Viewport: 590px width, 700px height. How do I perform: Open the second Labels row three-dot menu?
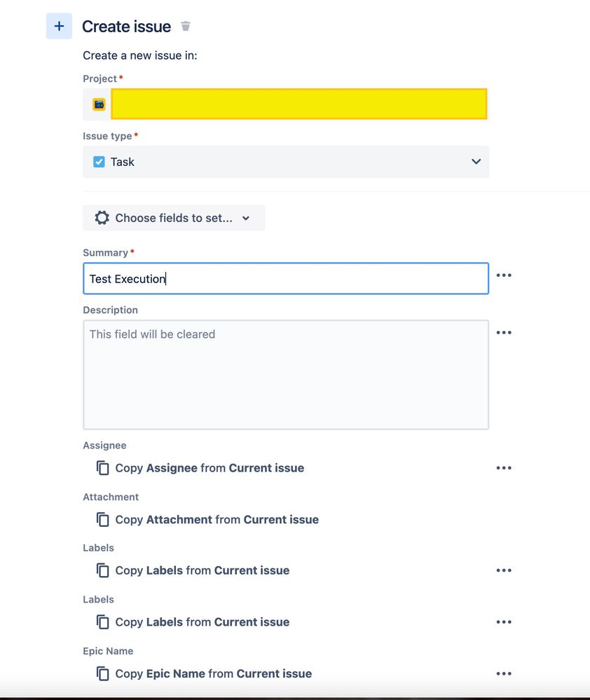[x=504, y=622]
